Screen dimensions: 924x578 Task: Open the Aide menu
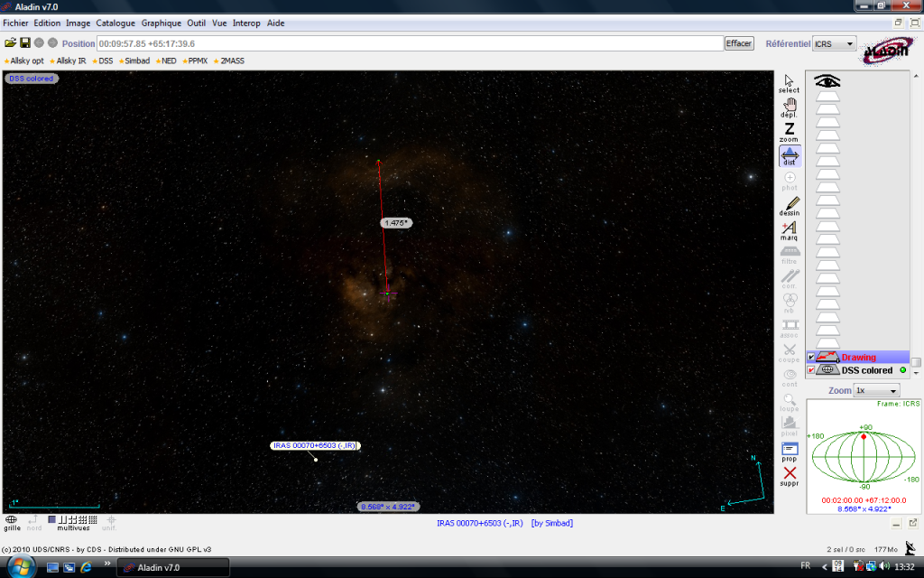click(276, 23)
